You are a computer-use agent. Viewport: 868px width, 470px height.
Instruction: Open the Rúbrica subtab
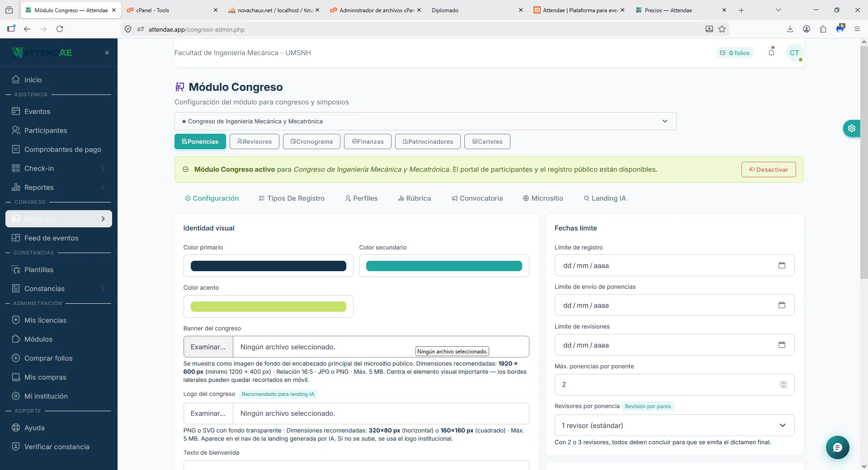coord(414,198)
